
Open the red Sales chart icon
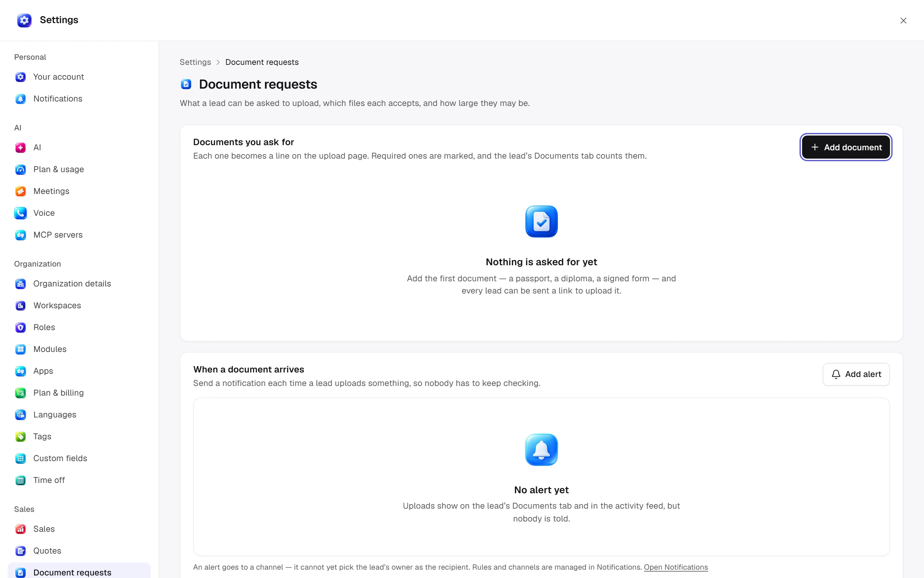coord(21,529)
